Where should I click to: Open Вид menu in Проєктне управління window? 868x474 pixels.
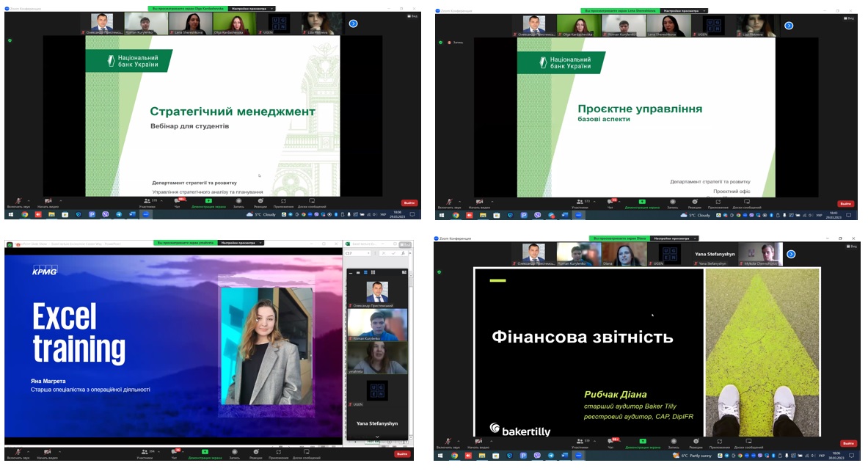850,18
